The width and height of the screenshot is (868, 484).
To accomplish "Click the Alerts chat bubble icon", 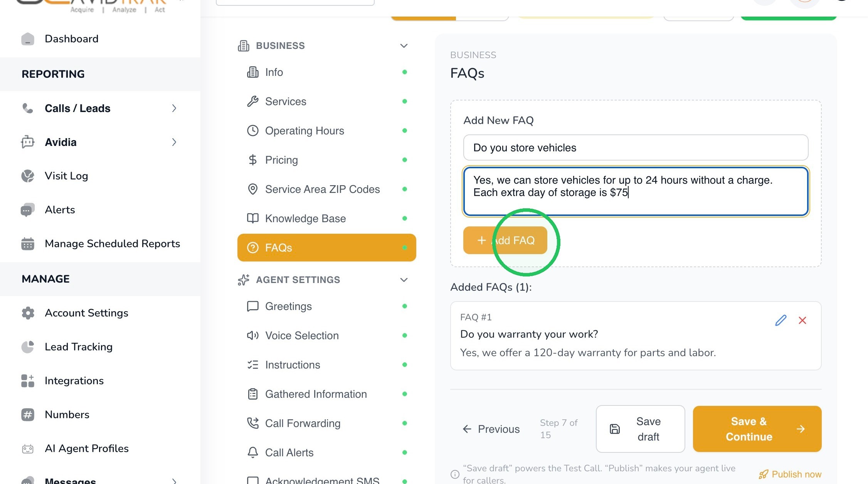I will (x=28, y=210).
